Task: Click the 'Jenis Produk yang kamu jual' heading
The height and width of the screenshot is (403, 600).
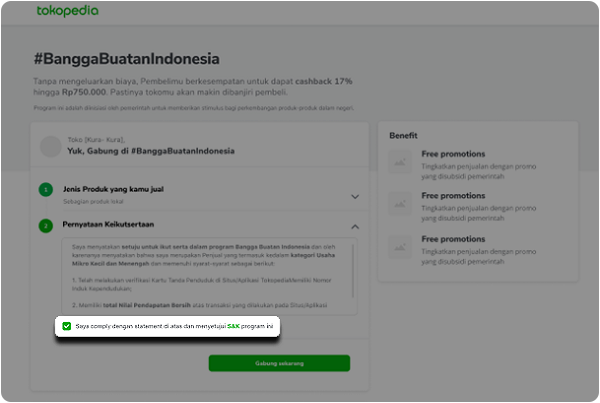Action: coord(113,189)
